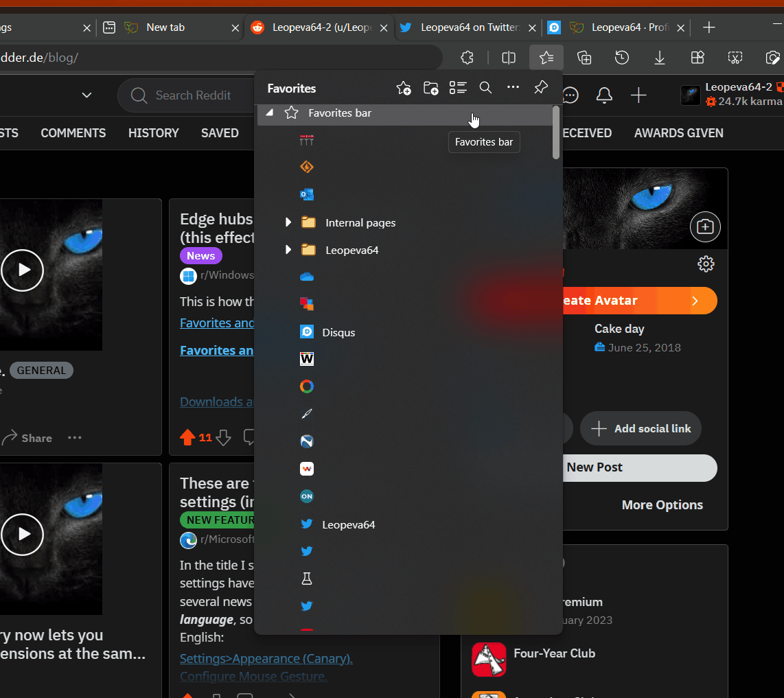Screen dimensions: 784x698
Task: Click the Add folder icon in Favorites
Action: tap(430, 88)
